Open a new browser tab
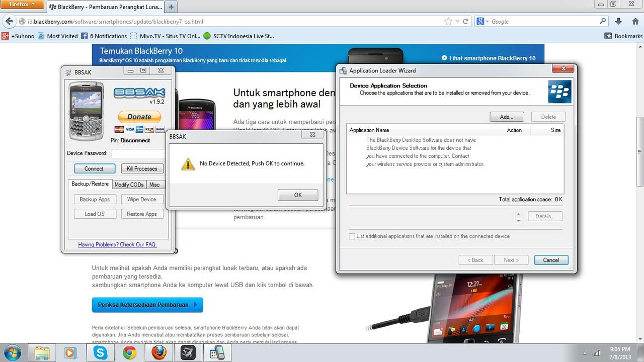 click(171, 7)
